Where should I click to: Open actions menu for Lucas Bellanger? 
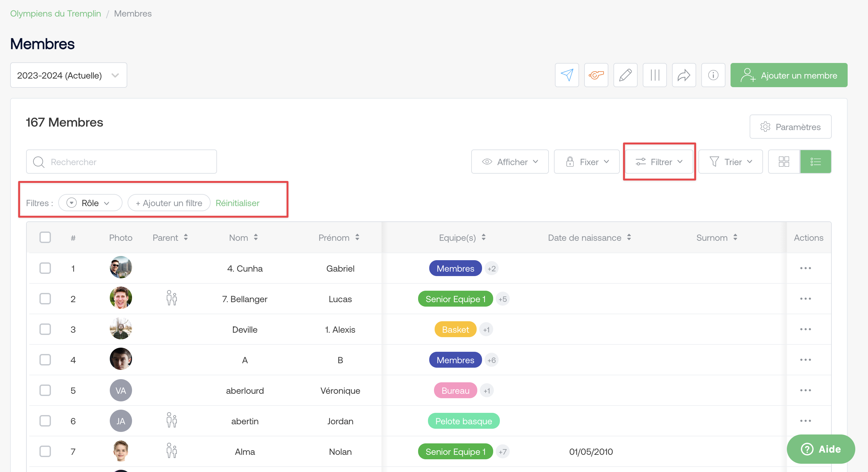[805, 299]
